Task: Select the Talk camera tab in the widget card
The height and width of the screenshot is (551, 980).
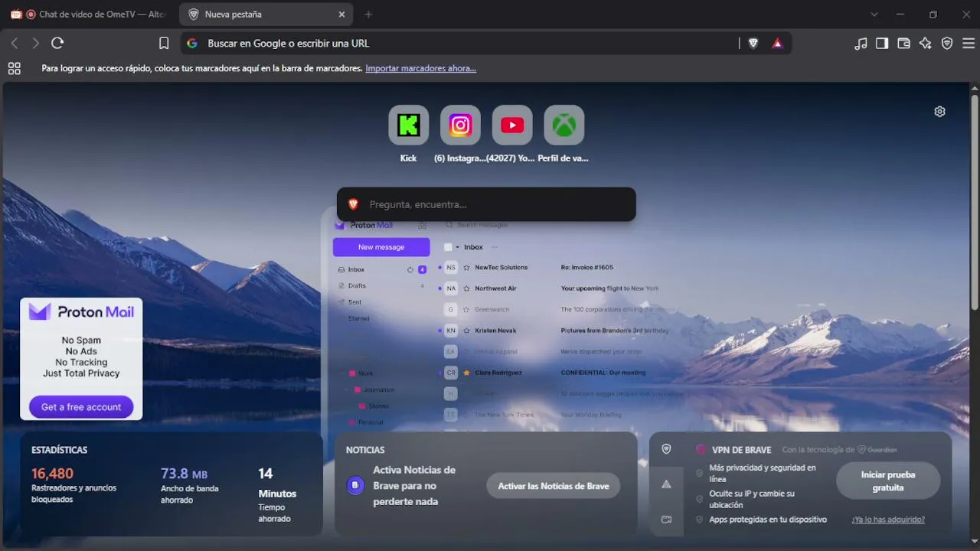Action: (x=666, y=520)
